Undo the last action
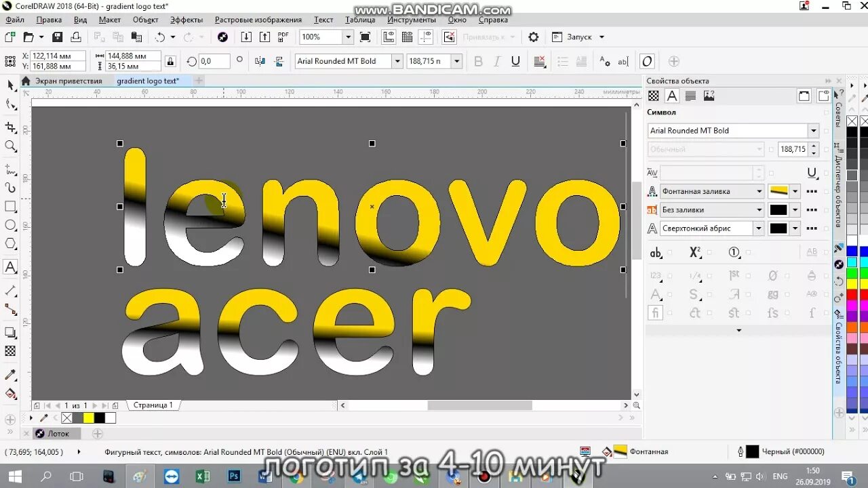 160,37
